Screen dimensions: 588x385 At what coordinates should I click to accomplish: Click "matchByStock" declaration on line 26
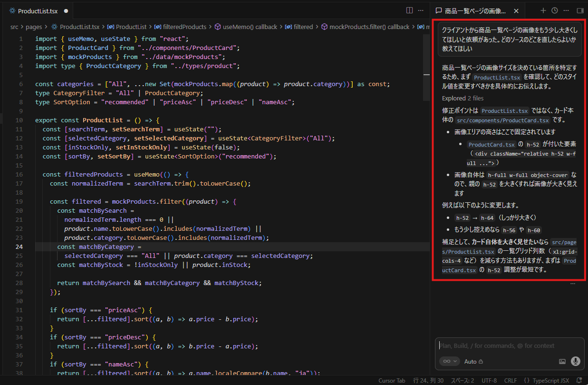(101, 265)
